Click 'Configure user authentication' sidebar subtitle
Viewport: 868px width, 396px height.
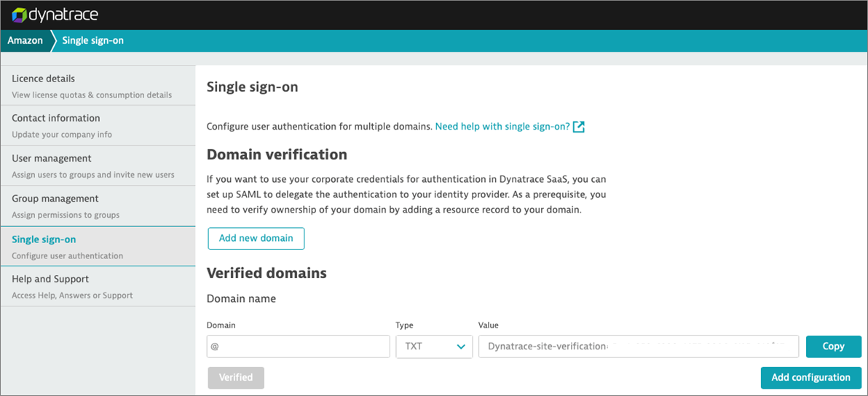coord(68,256)
